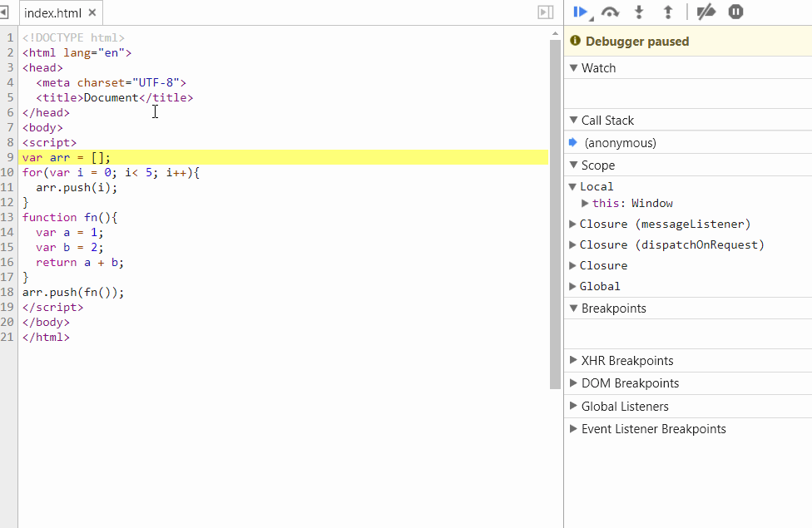The height and width of the screenshot is (528, 812).
Task: Click the 'arr.push(fn());' code line
Action: pos(73,293)
